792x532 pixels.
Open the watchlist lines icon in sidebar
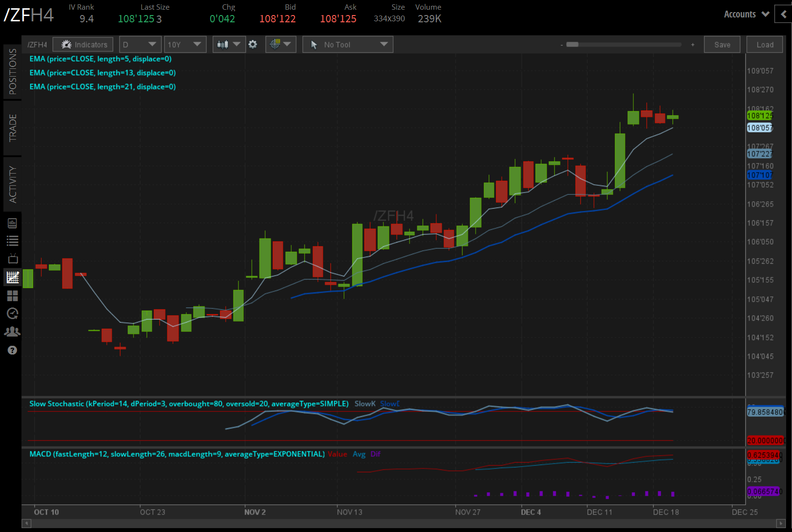click(x=12, y=241)
